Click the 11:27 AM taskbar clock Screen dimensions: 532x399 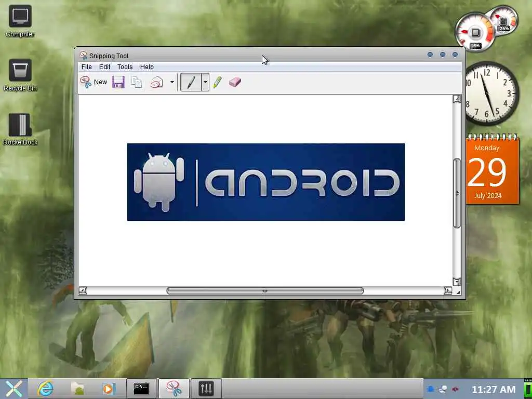click(494, 389)
